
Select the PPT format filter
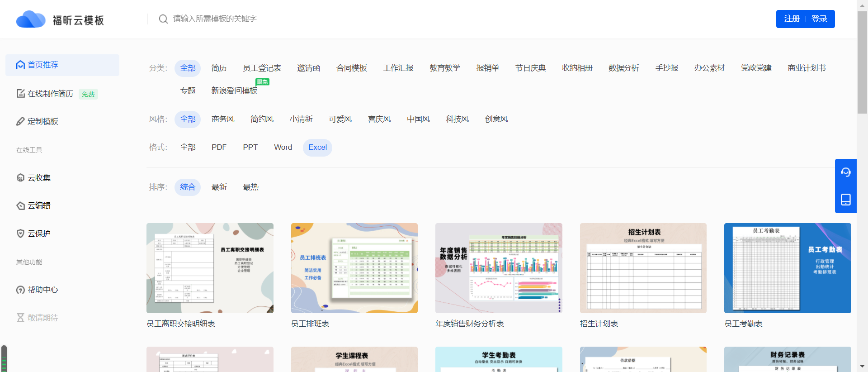[250, 148]
